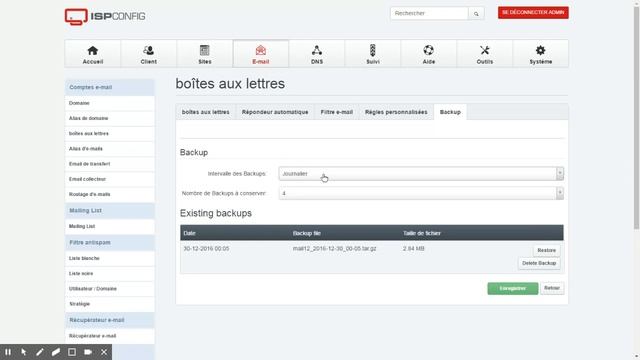Open Domaine in the sidebar
Image resolution: width=640 pixels, height=360 pixels.
(109, 103)
